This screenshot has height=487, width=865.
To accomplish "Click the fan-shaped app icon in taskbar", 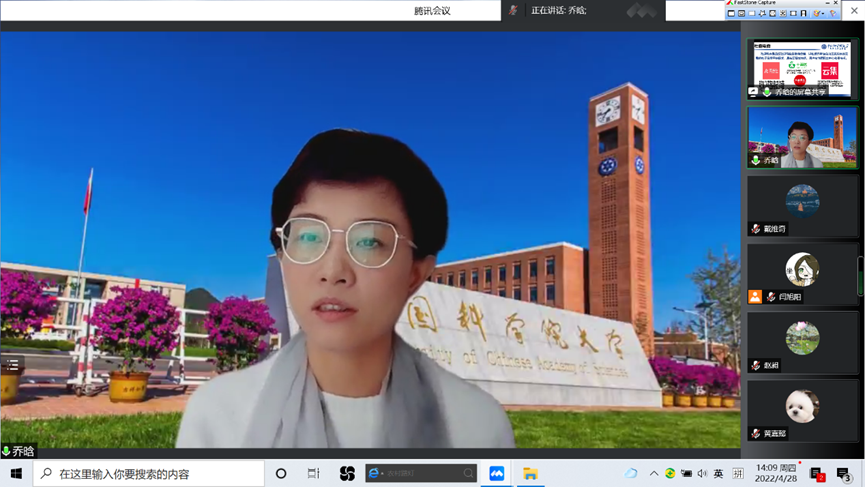I will point(347,473).
